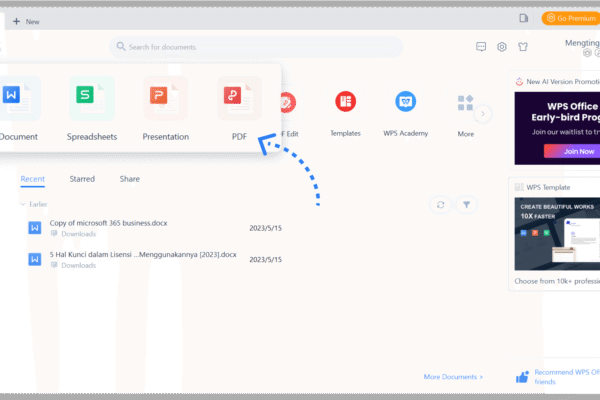Screen dimensions: 600x400
Task: Open the filter funnel icon
Action: pyautogui.click(x=466, y=204)
